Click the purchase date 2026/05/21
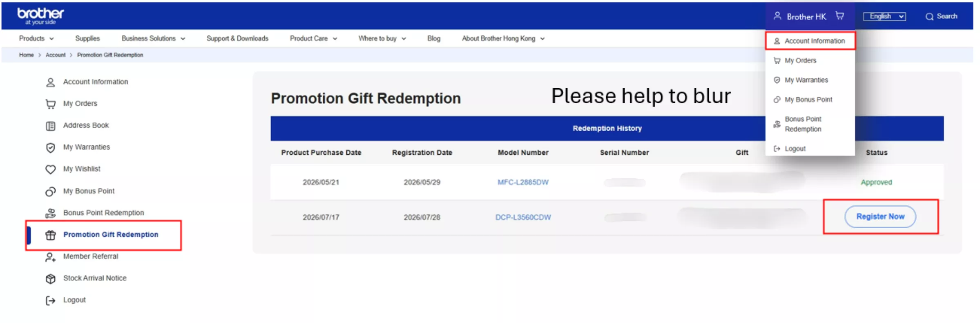Viewport: 980px width, 323px height. click(321, 182)
